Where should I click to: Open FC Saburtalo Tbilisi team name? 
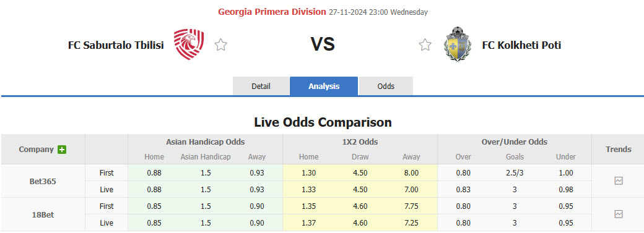[x=116, y=45]
